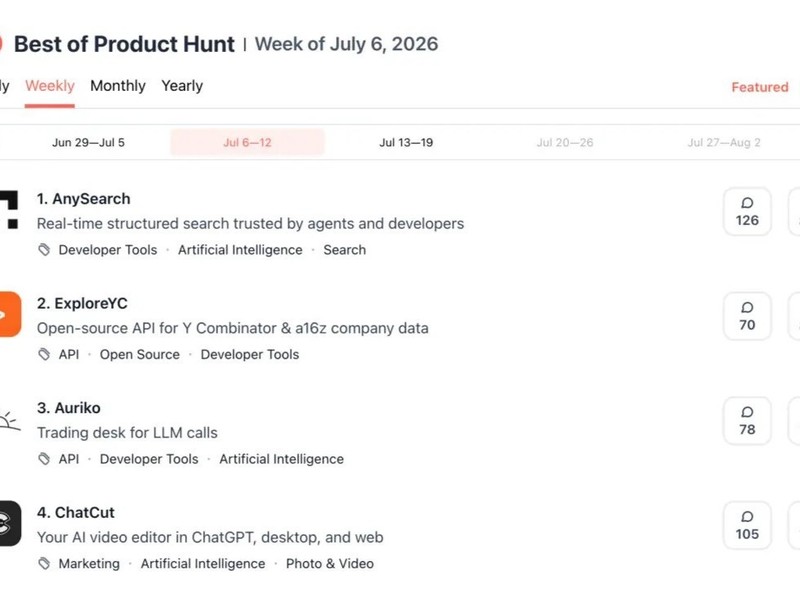
Task: Open the 2. ExploreYC title
Action: [x=82, y=304]
